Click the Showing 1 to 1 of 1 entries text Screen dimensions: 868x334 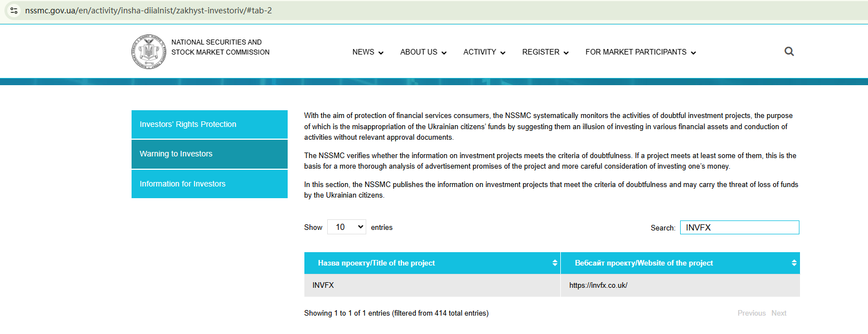396,313
